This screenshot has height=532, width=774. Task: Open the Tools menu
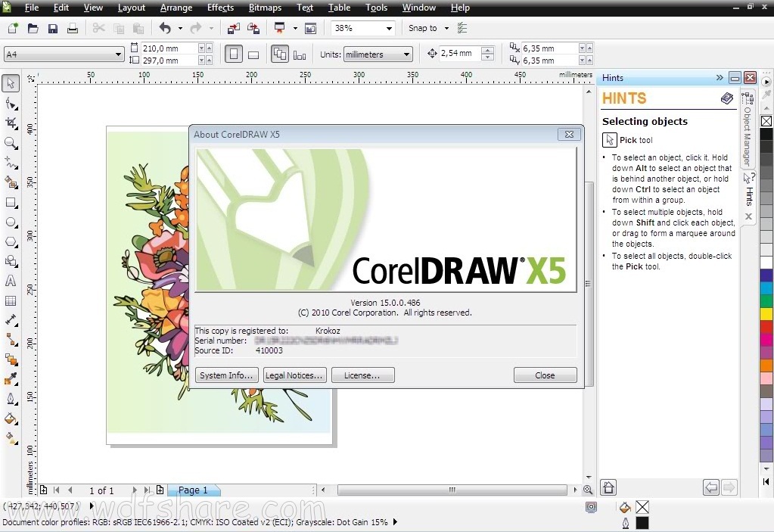(376, 8)
